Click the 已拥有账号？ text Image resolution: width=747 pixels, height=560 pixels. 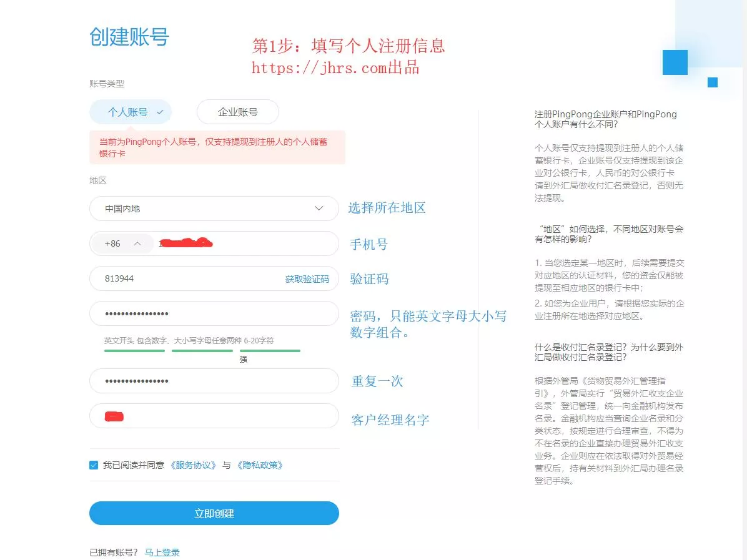tap(114, 553)
